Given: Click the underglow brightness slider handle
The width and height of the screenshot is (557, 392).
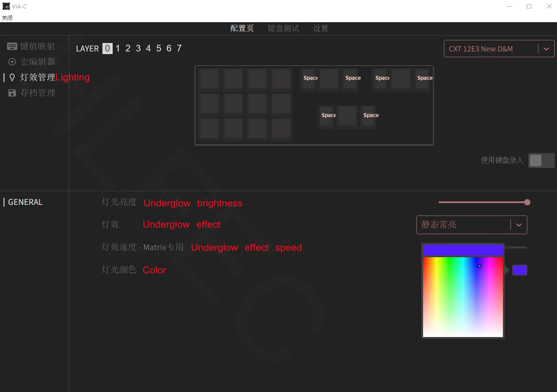Looking at the screenshot, I should (527, 202).
